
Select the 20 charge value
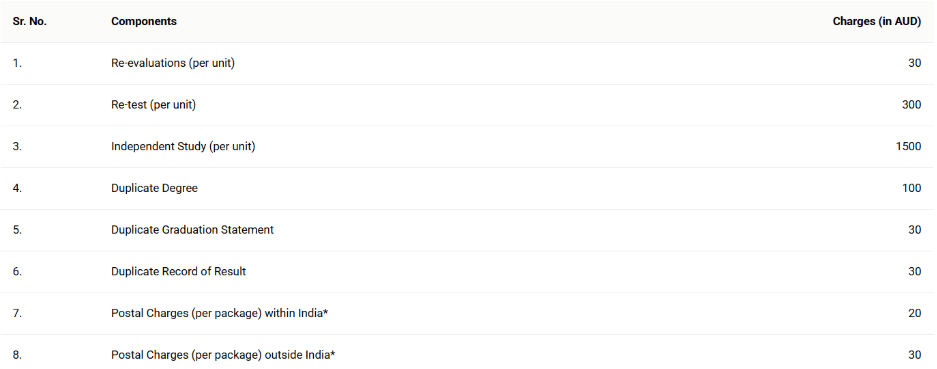coord(915,313)
